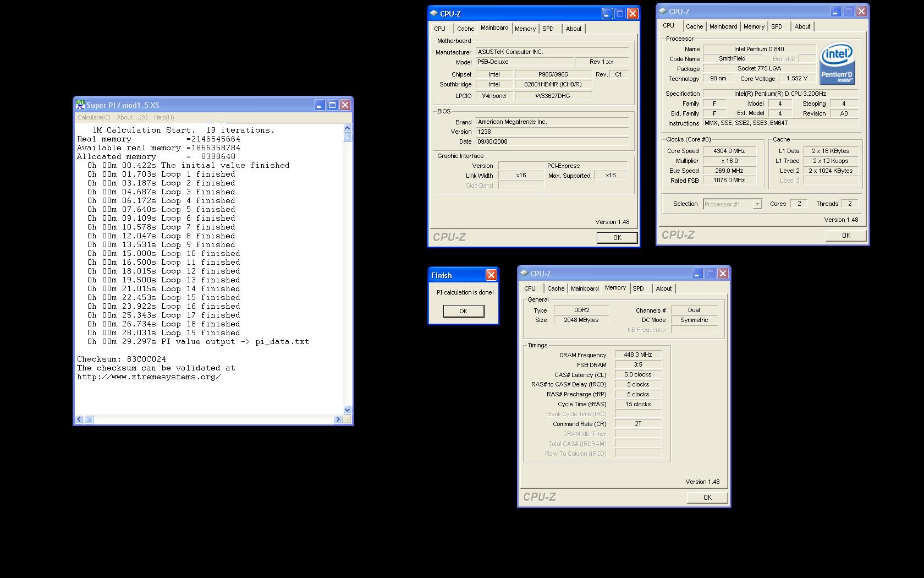The height and width of the screenshot is (578, 924).
Task: Click the CPU-Z Memory window title icon
Action: coord(524,273)
